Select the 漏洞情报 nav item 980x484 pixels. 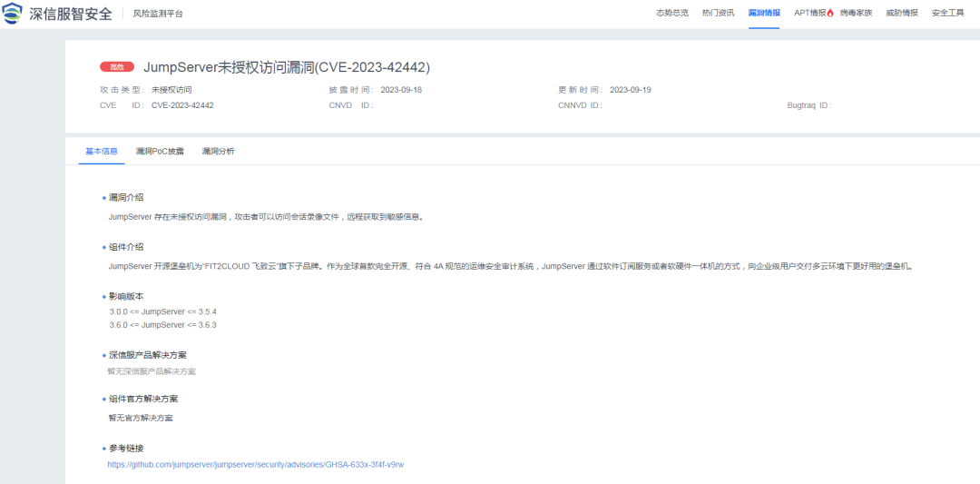764,13
